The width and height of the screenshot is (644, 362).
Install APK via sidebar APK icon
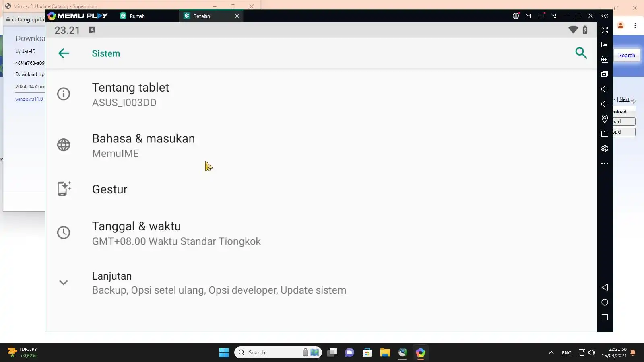click(x=605, y=60)
